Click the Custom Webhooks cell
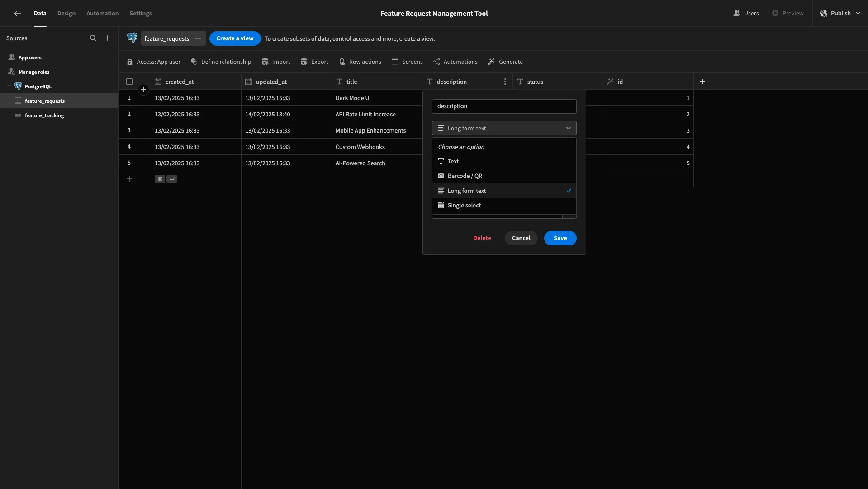 click(377, 147)
